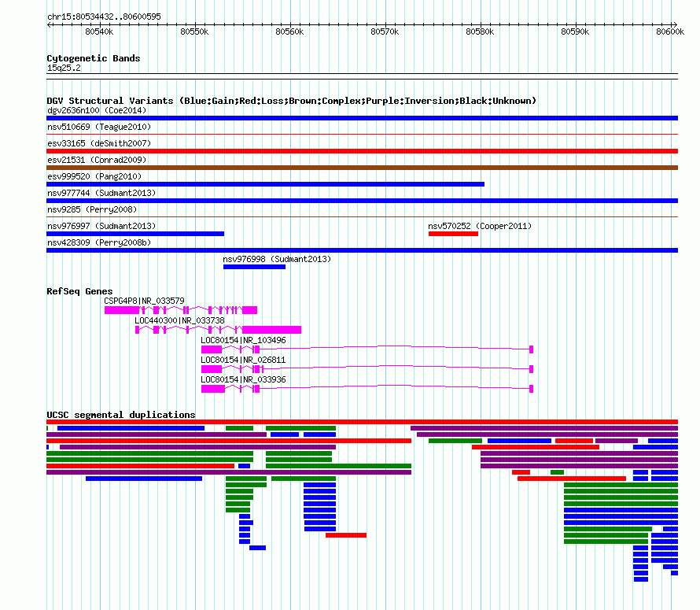Click the blue gain bar under nsv977744 (Sudmant2013)
Image resolution: width=700 pixels, height=610 pixels.
pyautogui.click(x=362, y=201)
